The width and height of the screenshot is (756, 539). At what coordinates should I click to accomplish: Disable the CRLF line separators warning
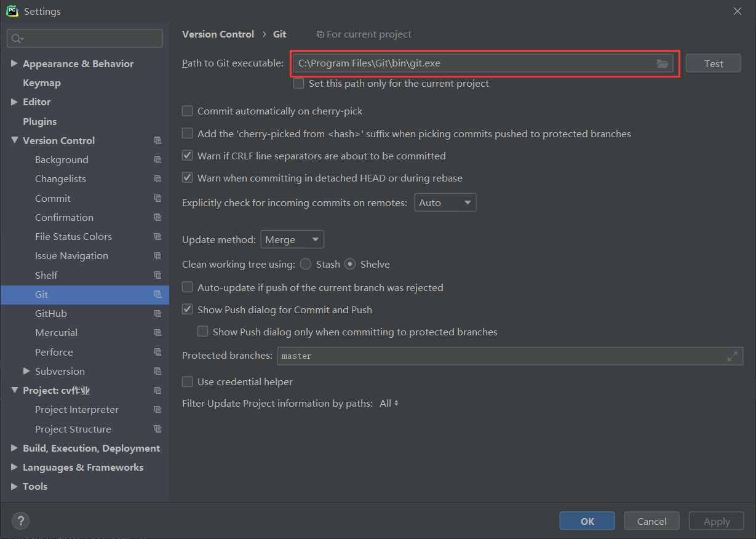point(188,156)
